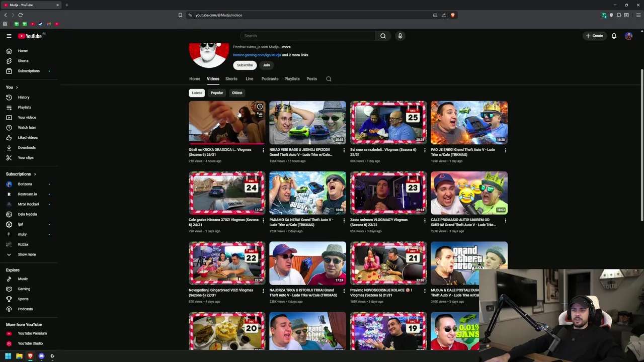Switch to channel Posts tab

pyautogui.click(x=311, y=79)
